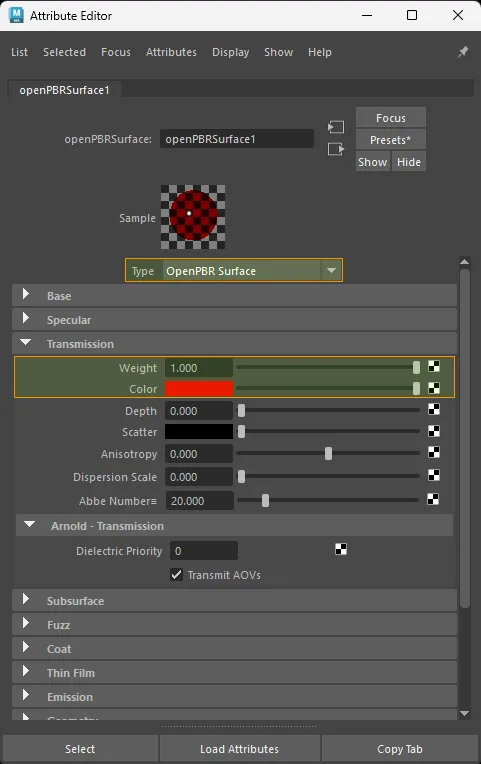This screenshot has height=764, width=481.
Task: Click the scrollbar up arrow
Action: click(465, 262)
